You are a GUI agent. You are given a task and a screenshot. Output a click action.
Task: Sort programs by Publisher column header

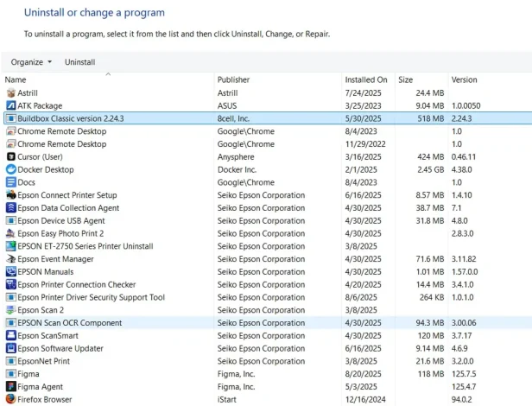pos(233,80)
